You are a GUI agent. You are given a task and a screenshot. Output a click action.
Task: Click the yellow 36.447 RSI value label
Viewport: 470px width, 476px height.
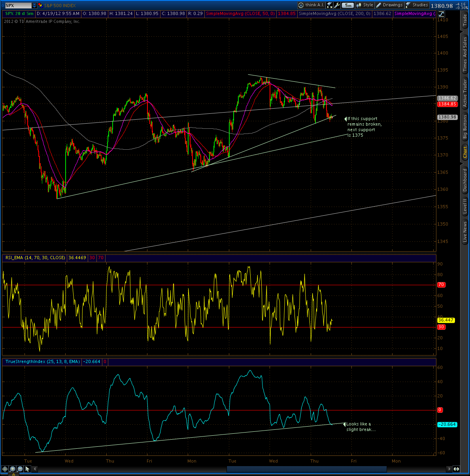[x=446, y=320]
